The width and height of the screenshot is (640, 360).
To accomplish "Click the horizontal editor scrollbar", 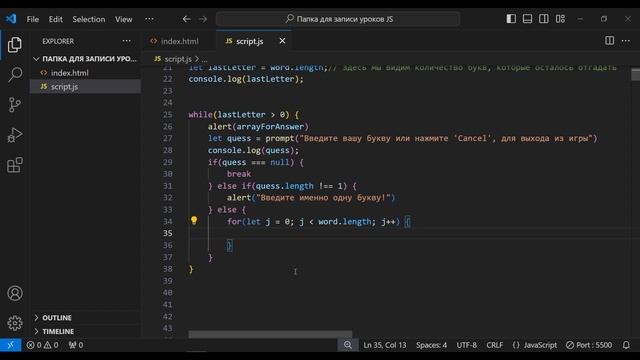I will (x=270, y=334).
